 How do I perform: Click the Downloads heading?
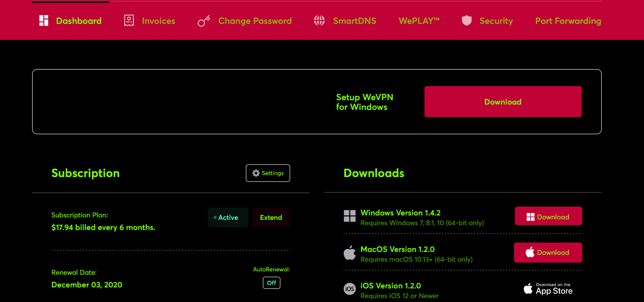click(374, 173)
